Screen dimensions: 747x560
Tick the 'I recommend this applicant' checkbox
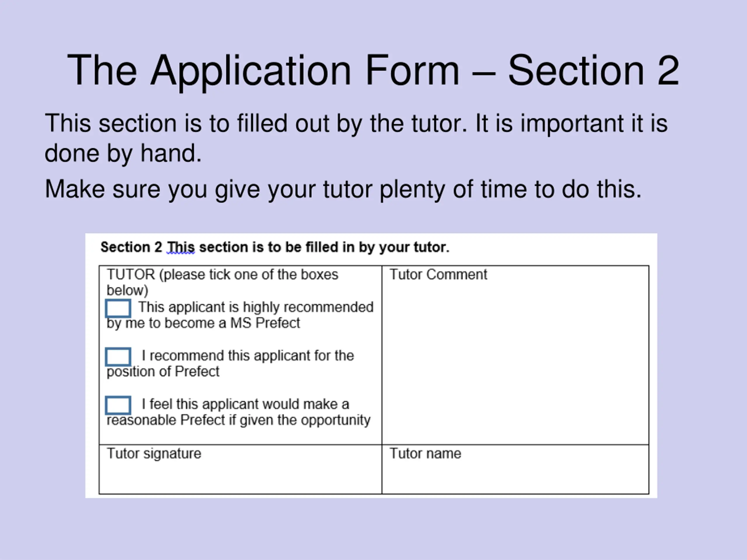(118, 357)
